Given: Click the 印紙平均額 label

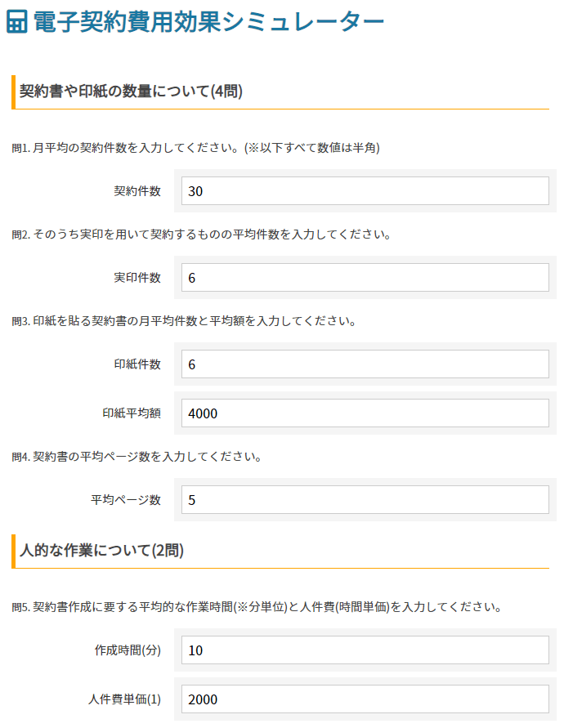Looking at the screenshot, I should (x=132, y=413).
